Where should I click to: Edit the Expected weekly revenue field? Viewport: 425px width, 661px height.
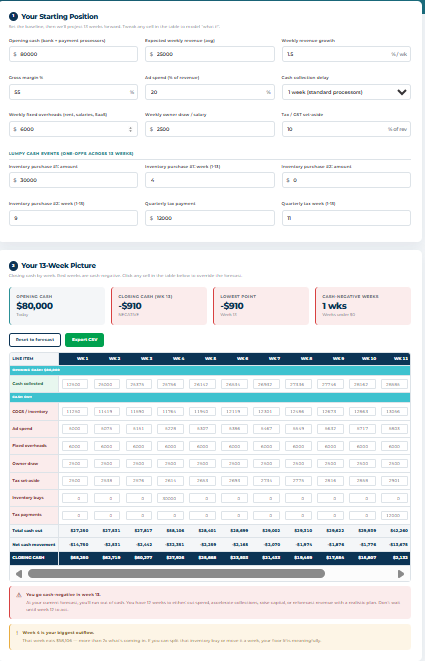click(x=210, y=54)
